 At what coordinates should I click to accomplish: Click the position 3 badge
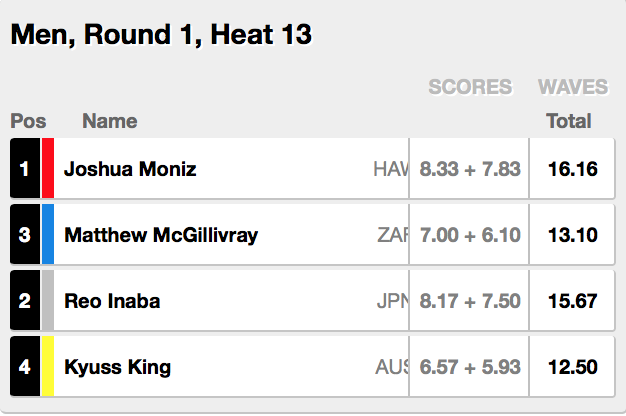[24, 236]
